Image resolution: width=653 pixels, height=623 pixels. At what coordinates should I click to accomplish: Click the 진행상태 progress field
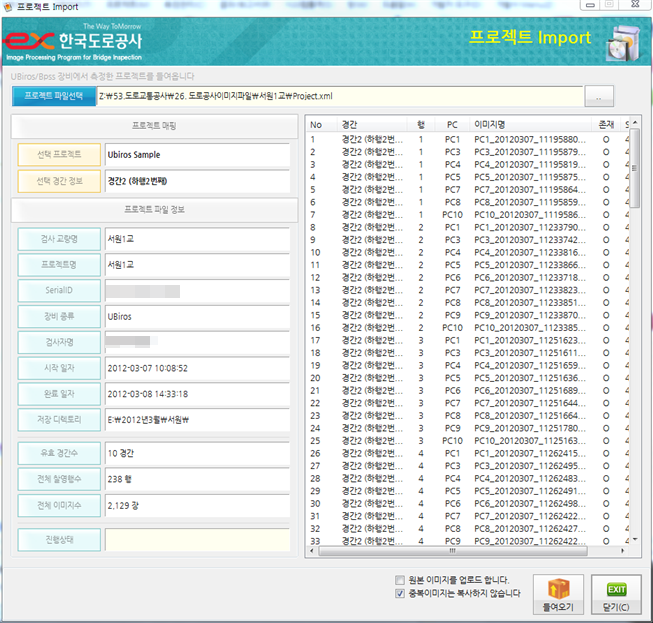pyautogui.click(x=197, y=540)
